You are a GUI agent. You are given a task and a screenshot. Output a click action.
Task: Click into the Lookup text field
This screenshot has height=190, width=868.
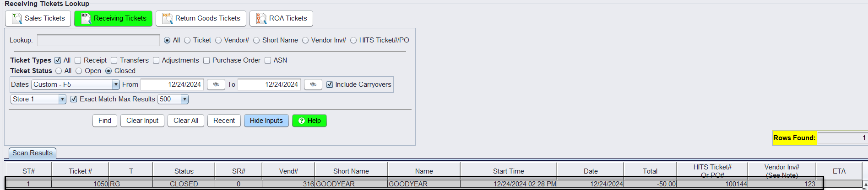pyautogui.click(x=98, y=40)
